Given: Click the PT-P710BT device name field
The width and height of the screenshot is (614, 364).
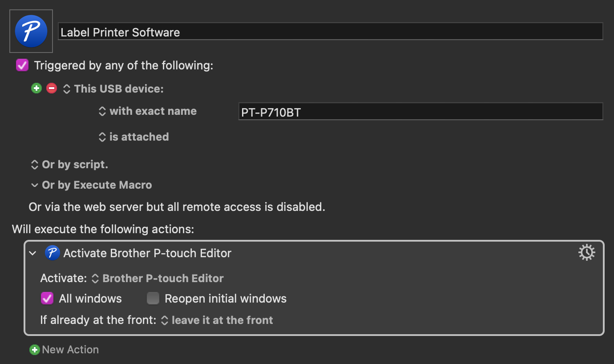Looking at the screenshot, I should tap(420, 112).
